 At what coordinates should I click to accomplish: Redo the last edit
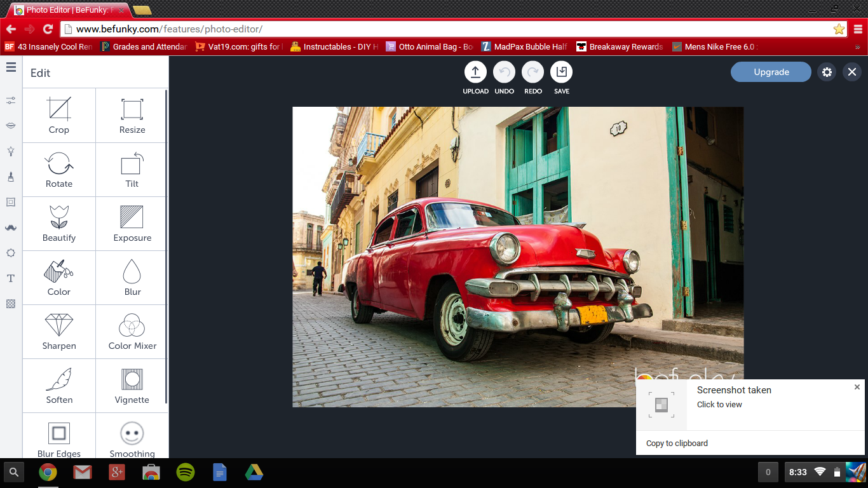pos(533,72)
